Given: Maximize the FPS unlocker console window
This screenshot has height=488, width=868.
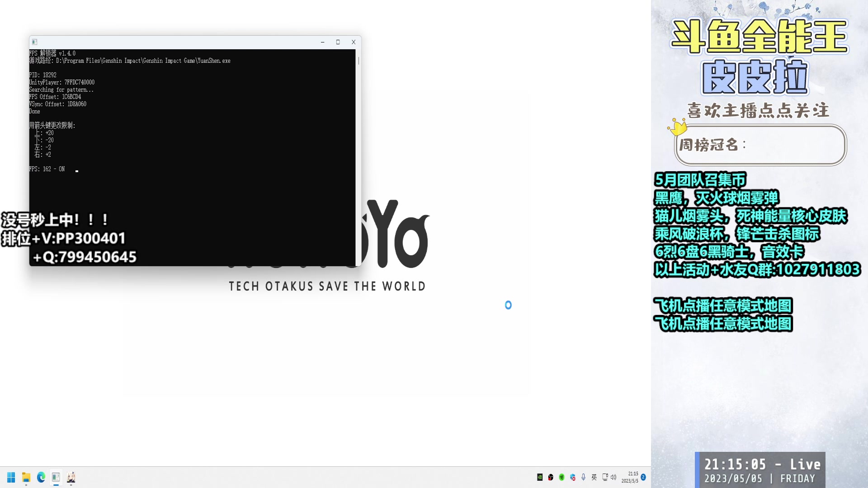Looking at the screenshot, I should [x=338, y=42].
